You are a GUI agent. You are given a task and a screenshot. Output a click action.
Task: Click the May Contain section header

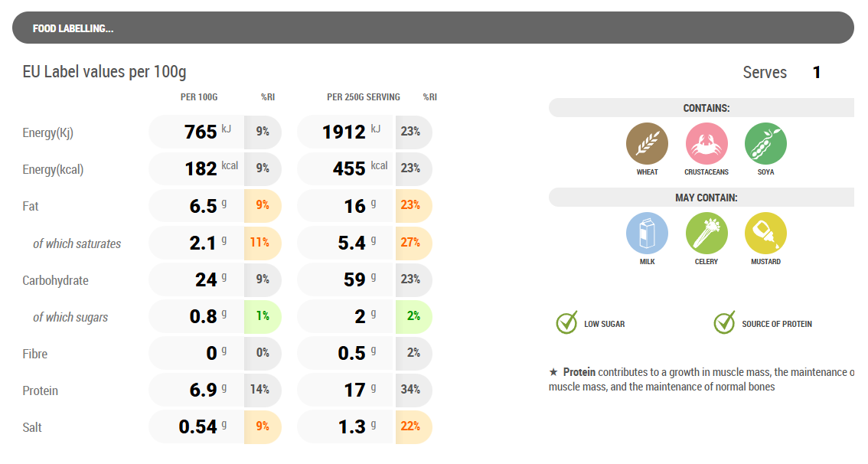pyautogui.click(x=706, y=198)
